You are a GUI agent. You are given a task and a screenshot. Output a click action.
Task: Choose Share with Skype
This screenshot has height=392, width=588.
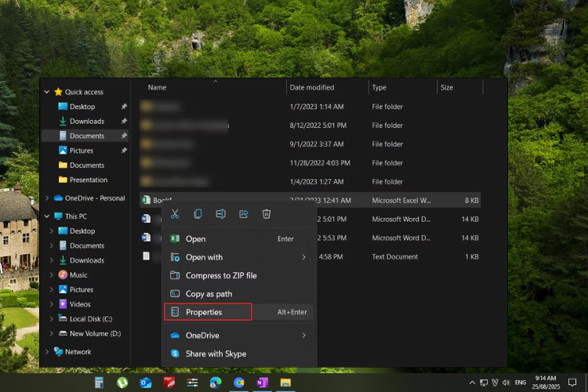coord(238,354)
